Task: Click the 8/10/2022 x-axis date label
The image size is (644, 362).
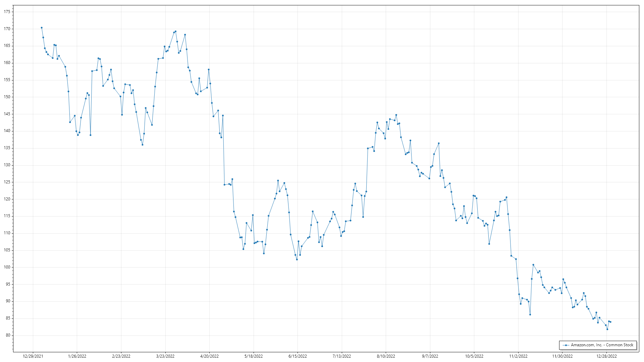Action: (386, 356)
